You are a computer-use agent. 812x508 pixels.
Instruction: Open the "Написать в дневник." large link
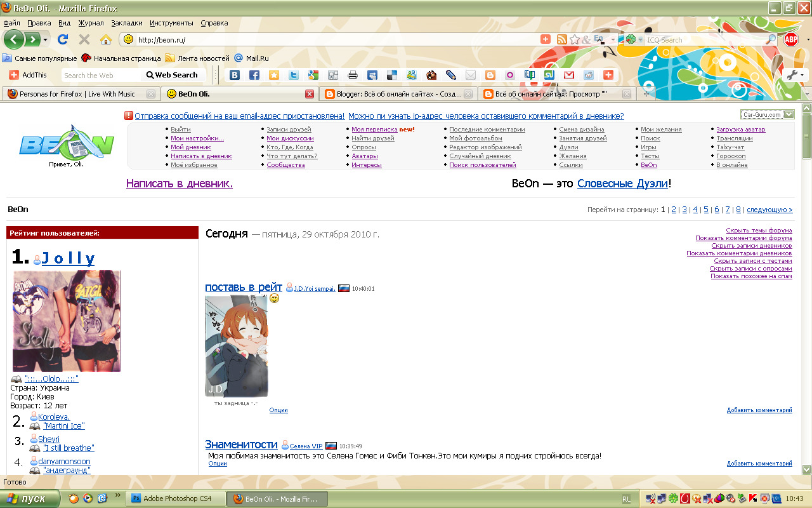(180, 184)
